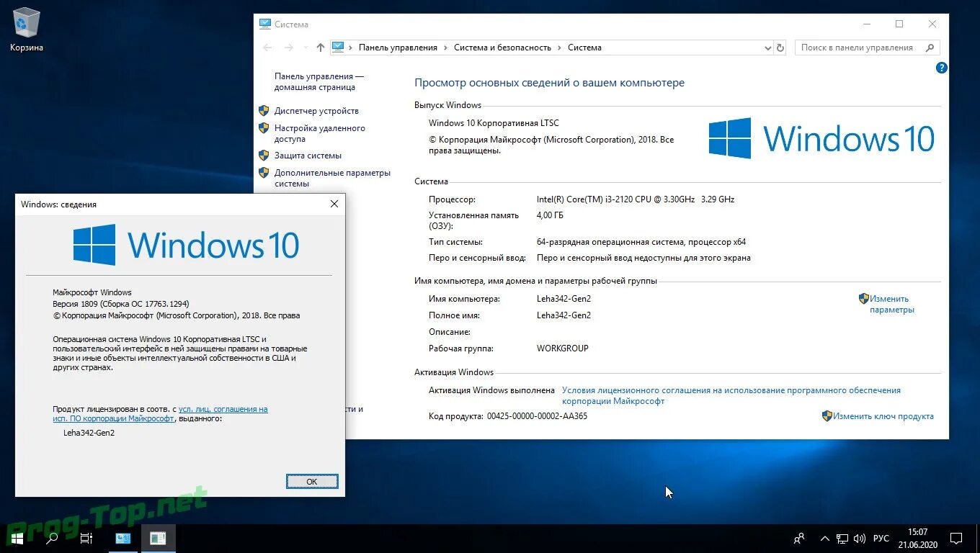The width and height of the screenshot is (980, 553).
Task: Click the computer icon in address bar
Action: (x=338, y=48)
